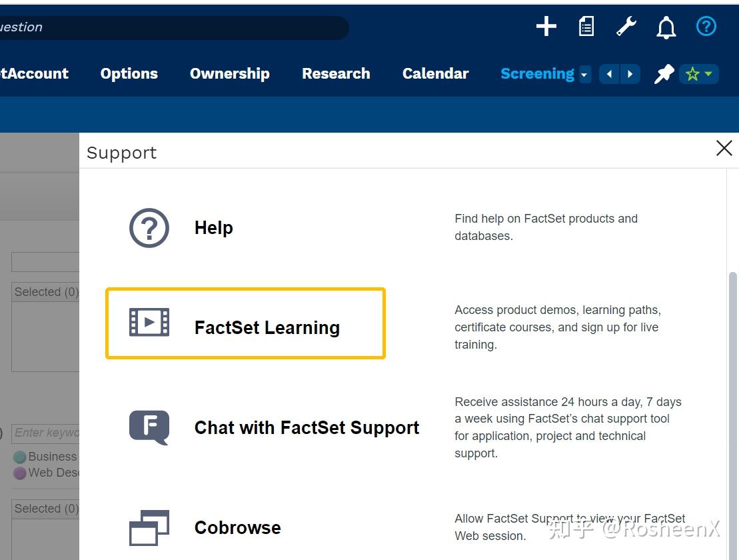The width and height of the screenshot is (739, 560).
Task: Expand the Screening dropdown arrow
Action: 584,75
